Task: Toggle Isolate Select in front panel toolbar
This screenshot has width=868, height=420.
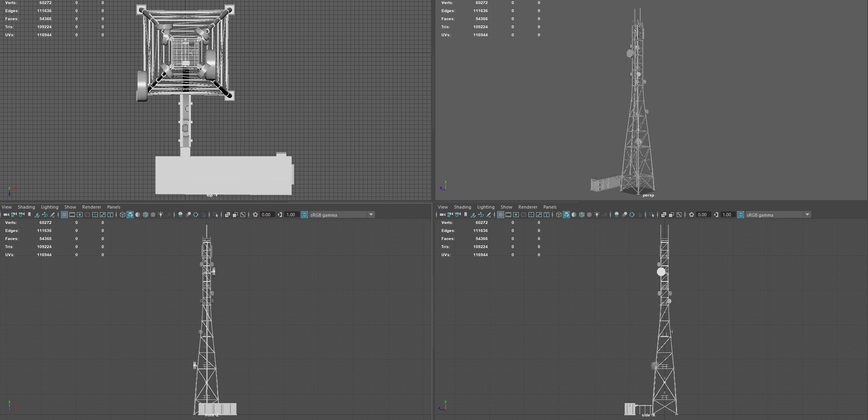Action: tap(215, 215)
